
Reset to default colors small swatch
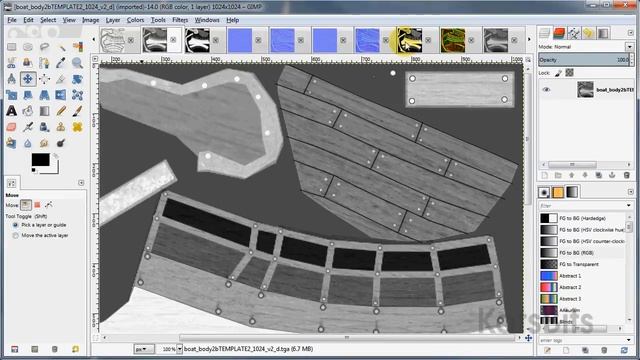click(34, 170)
